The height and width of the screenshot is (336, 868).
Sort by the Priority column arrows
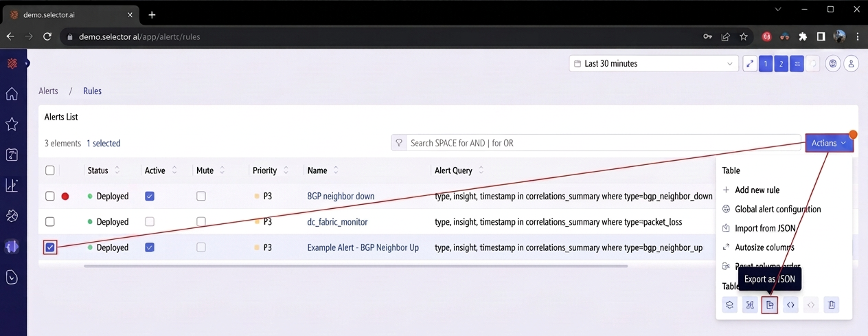click(286, 170)
